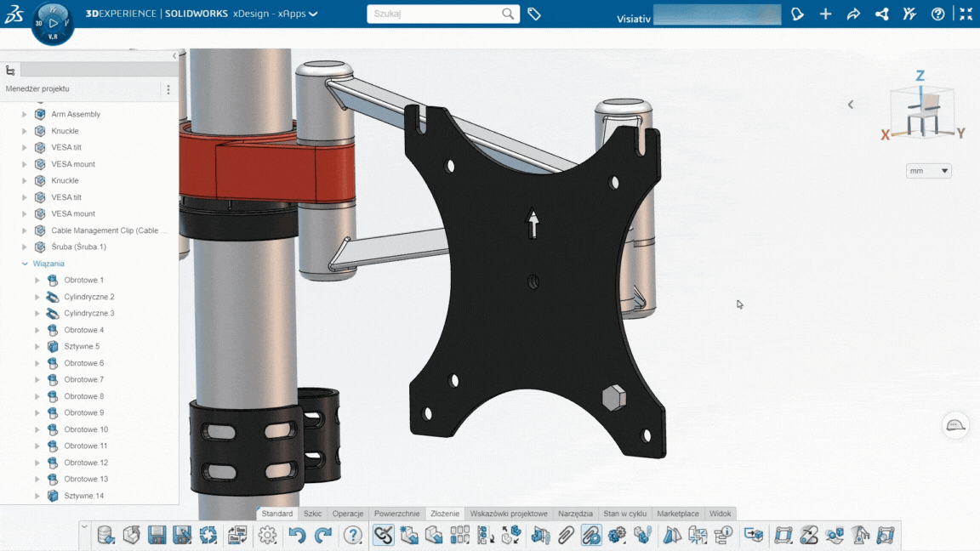Viewport: 980px width, 551px height.
Task: Click the component pattern grid icon
Action: [x=460, y=536]
